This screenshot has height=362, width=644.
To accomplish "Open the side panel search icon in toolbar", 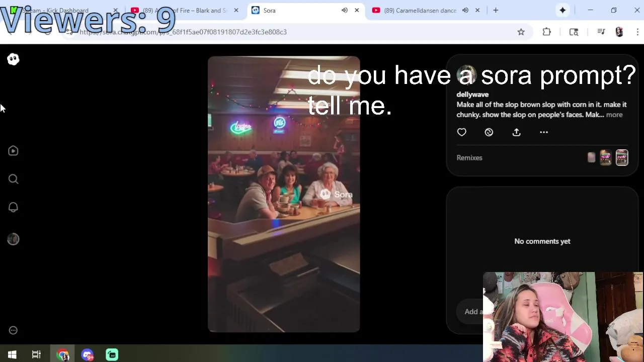I will click(x=574, y=32).
